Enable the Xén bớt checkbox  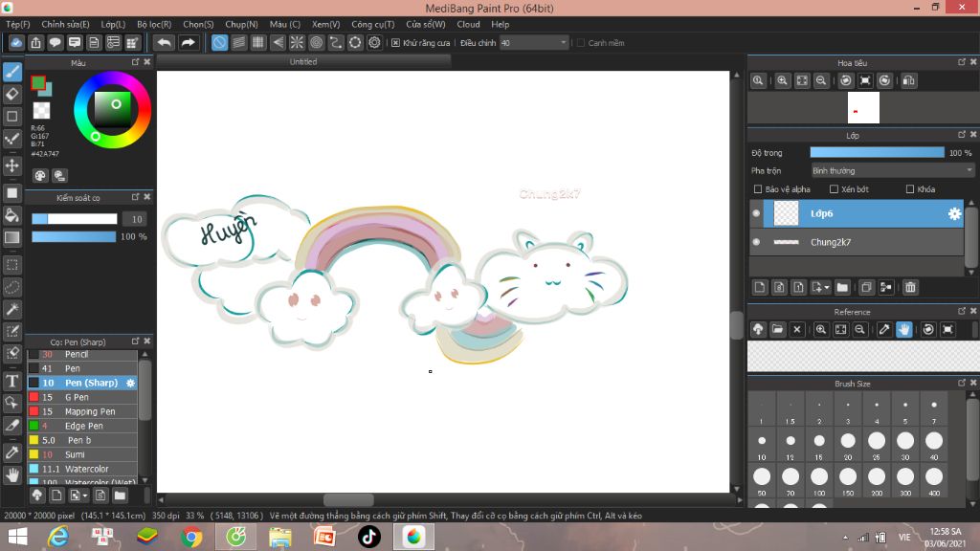(834, 189)
